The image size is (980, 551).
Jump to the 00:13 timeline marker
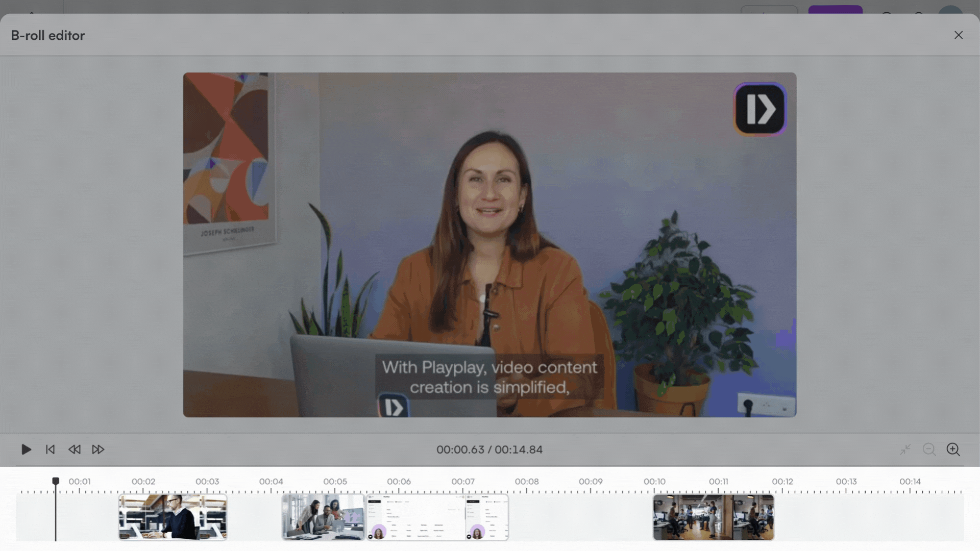point(846,482)
